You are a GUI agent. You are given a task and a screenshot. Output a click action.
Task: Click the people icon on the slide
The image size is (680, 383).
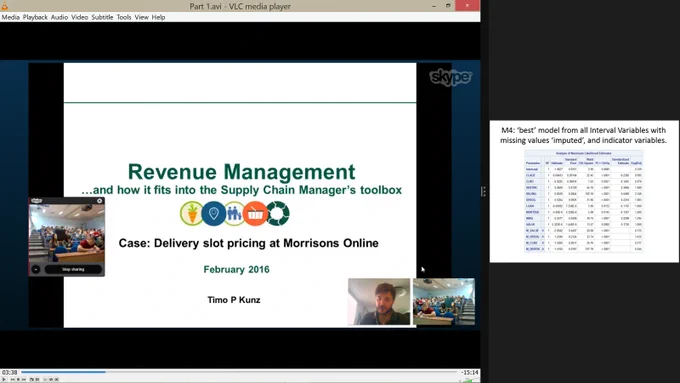point(234,213)
